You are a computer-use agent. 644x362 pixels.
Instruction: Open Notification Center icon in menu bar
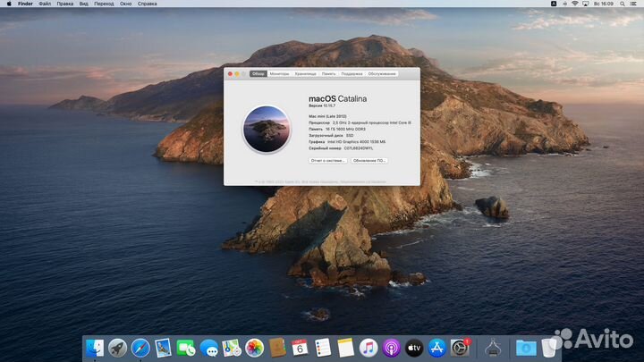[x=633, y=4]
